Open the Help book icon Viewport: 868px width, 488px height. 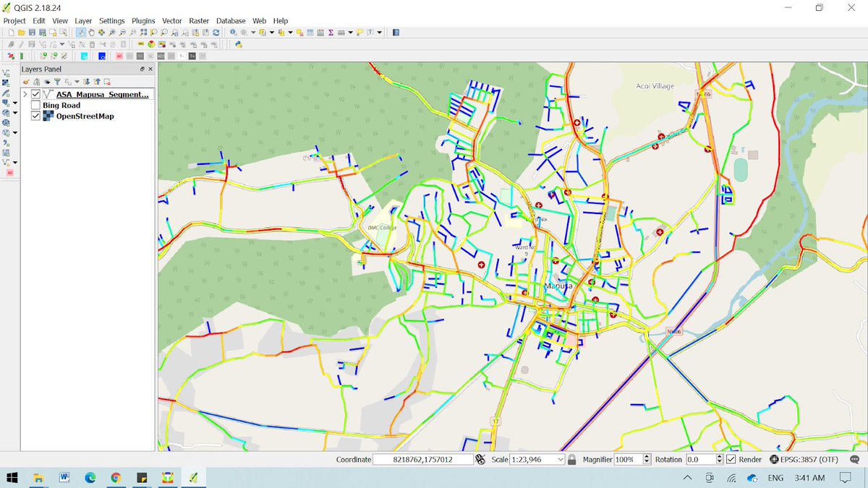pos(396,33)
